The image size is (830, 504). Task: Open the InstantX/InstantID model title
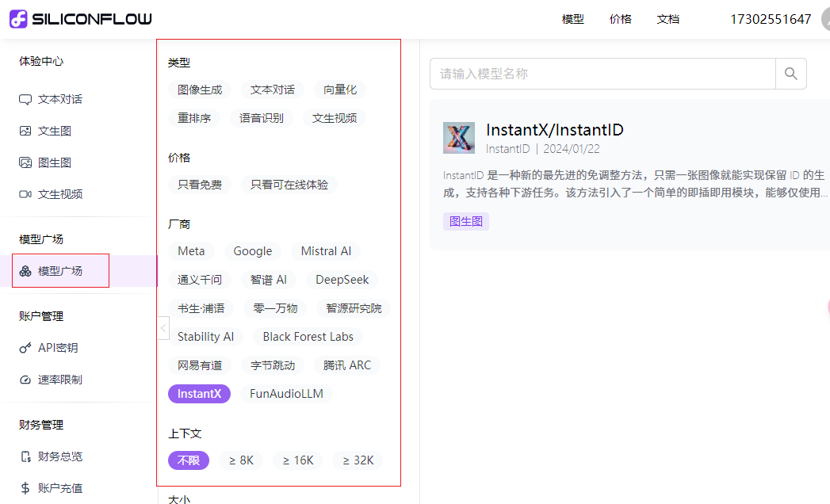[555, 130]
